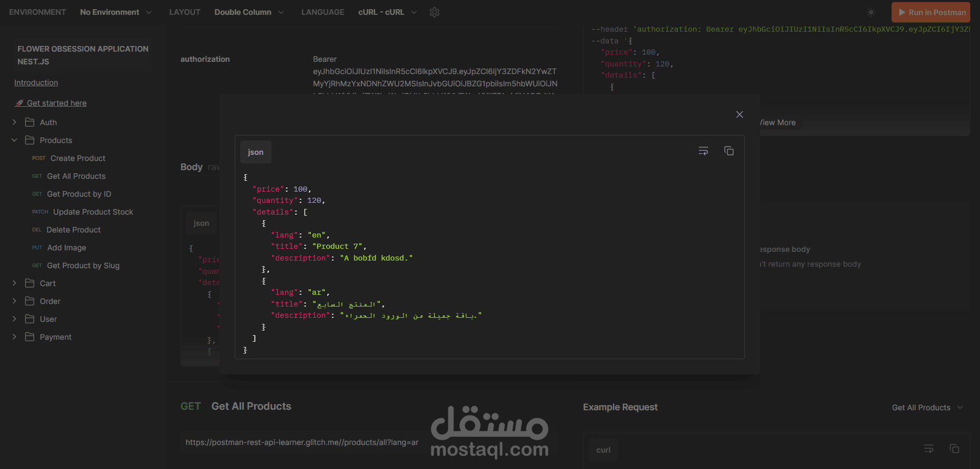Select the Create Product request

pos(78,158)
